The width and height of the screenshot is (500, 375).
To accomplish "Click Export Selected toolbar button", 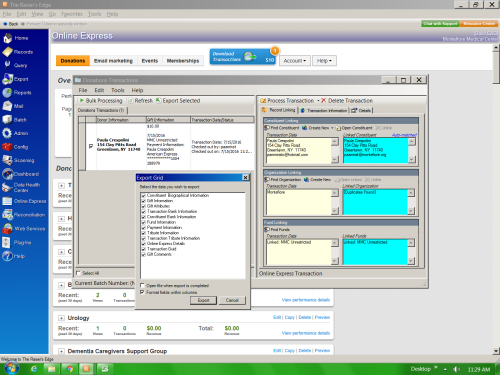I will (178, 101).
